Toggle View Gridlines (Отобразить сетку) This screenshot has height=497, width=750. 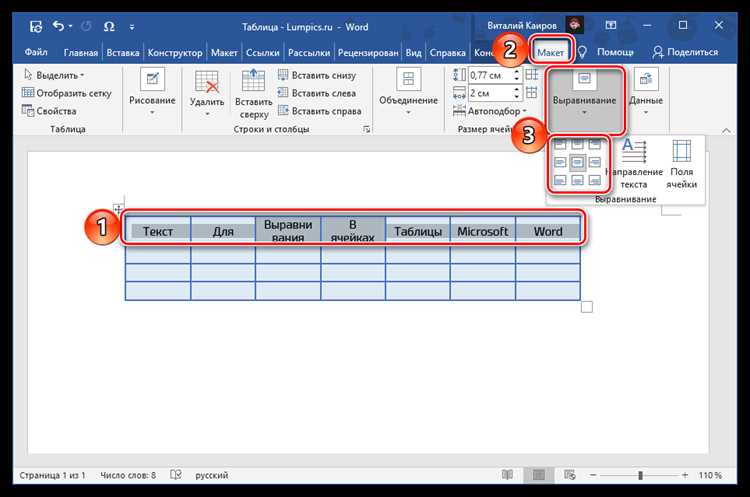tap(66, 93)
